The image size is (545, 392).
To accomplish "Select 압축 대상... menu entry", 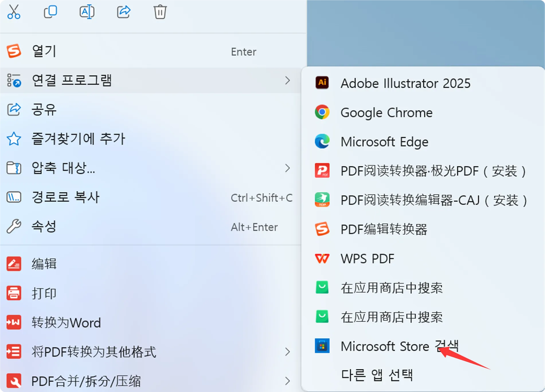I will click(151, 168).
